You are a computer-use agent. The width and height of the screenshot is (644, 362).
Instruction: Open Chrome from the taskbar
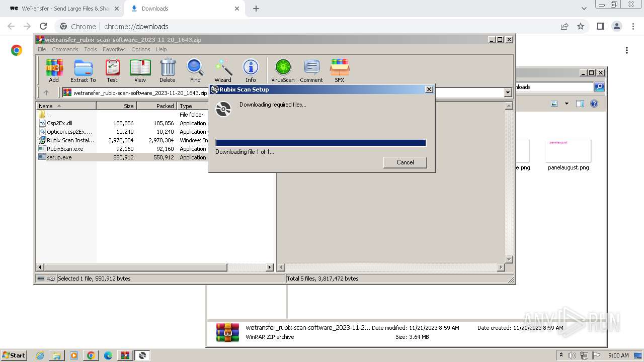point(91,355)
